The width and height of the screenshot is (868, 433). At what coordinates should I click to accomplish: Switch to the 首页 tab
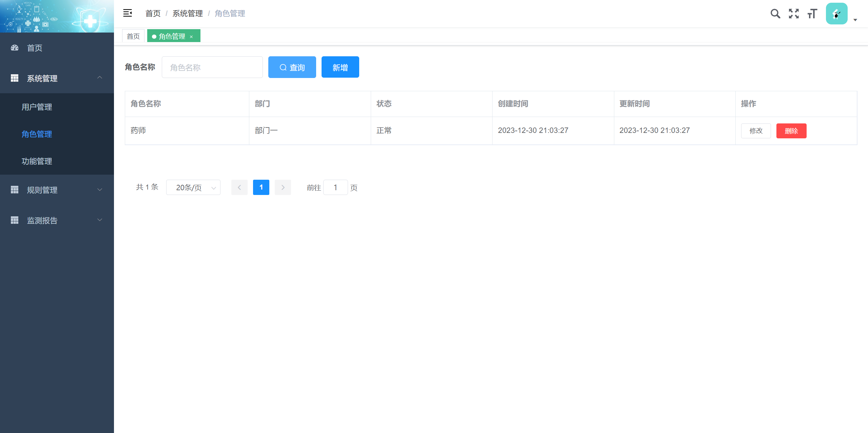[x=133, y=36]
